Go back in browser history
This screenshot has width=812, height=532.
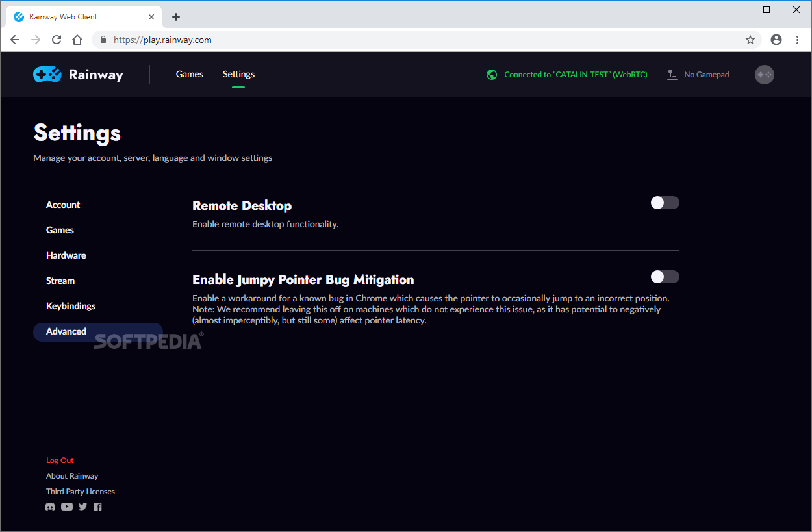click(x=15, y=40)
